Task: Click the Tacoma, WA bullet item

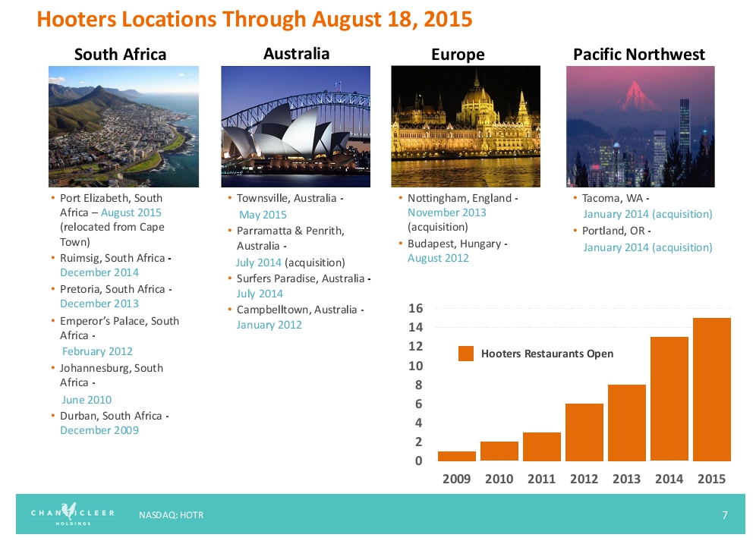Action: [x=615, y=198]
